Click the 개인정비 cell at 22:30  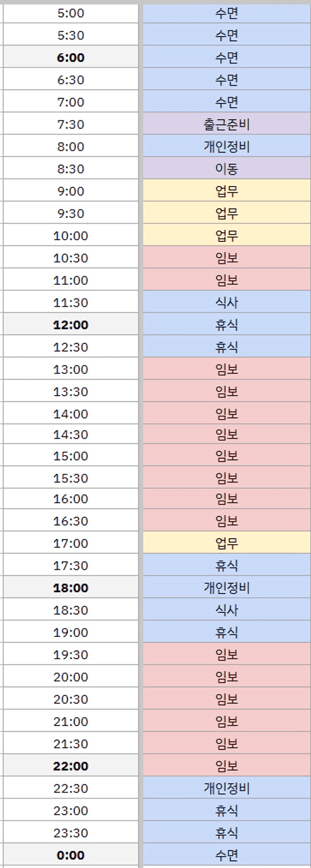(226, 788)
